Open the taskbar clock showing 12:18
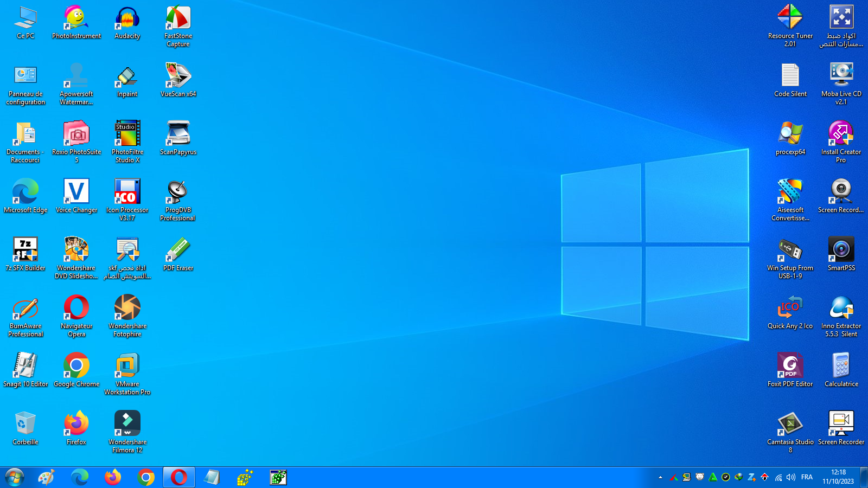Viewport: 868px width, 488px height. click(x=838, y=477)
